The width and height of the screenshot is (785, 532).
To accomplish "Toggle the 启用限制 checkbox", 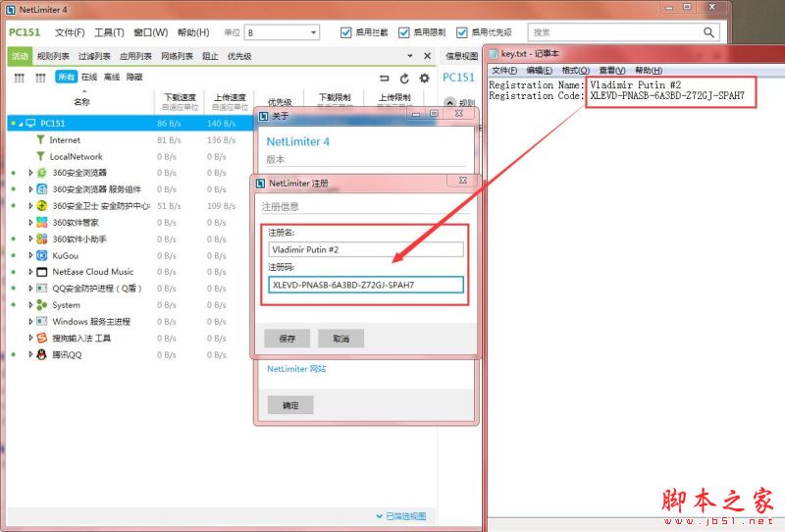I will 404,32.
